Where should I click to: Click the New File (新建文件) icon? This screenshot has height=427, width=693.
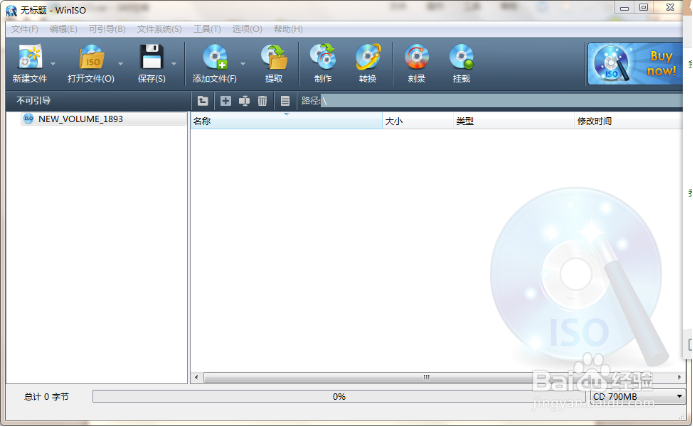pyautogui.click(x=30, y=56)
